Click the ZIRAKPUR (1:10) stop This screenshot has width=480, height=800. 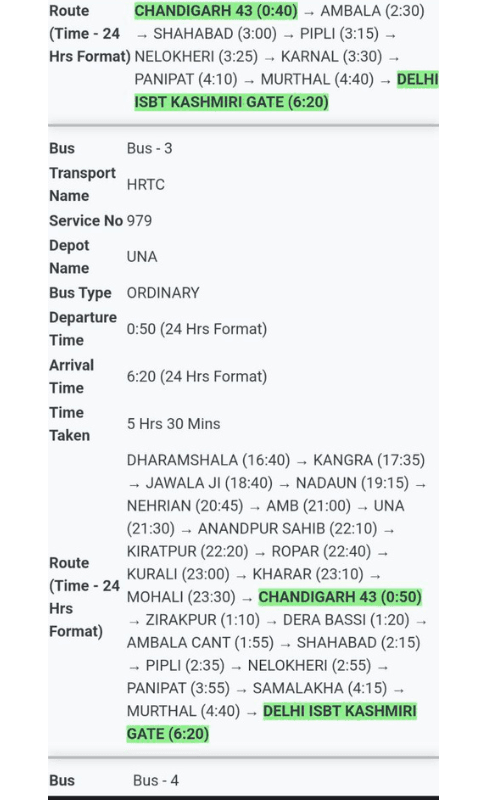pos(203,620)
